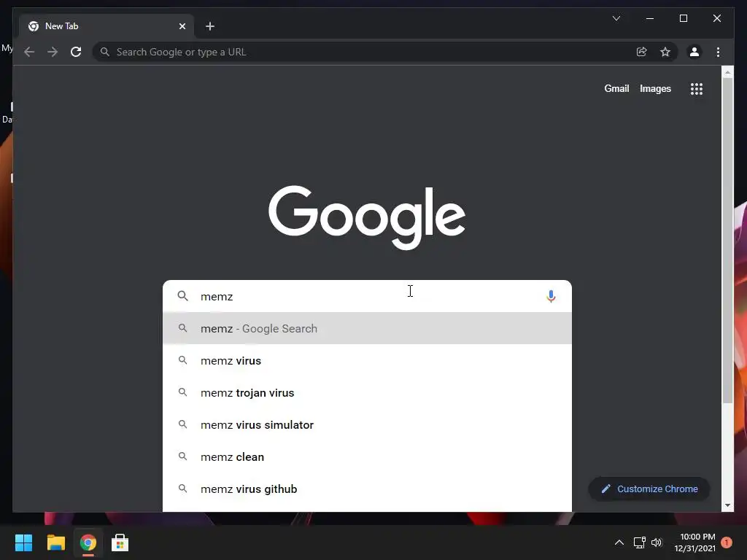Click the magnifier icon in Google search box

click(x=182, y=296)
